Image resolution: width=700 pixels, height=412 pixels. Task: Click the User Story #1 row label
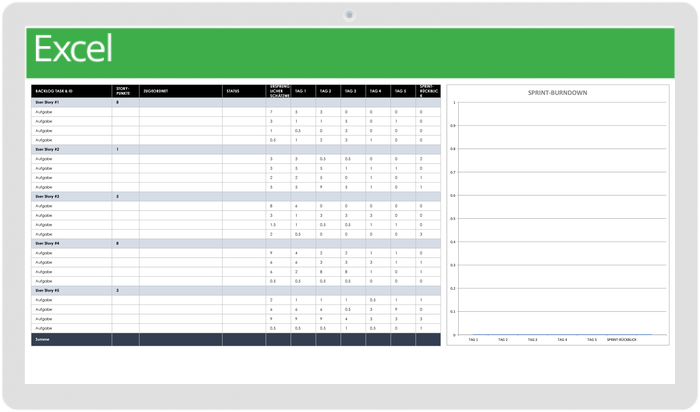[47, 103]
